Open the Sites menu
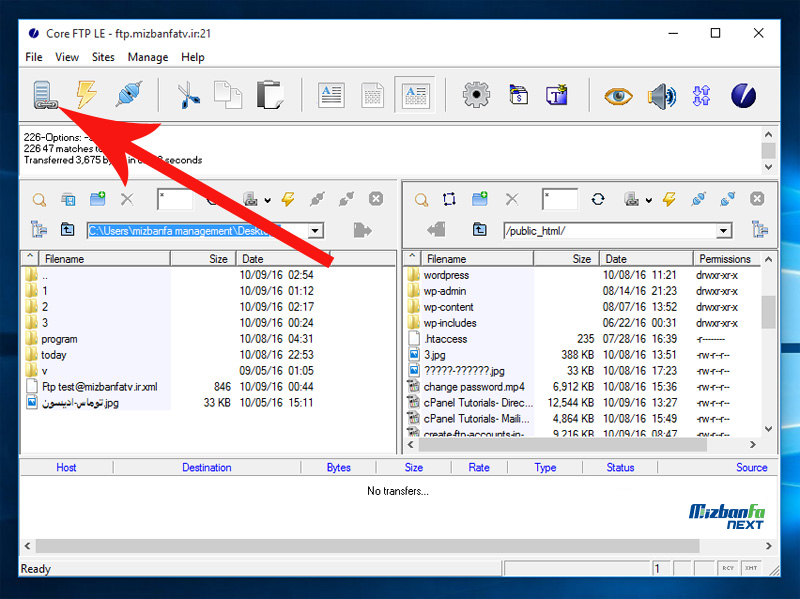Viewport: 800px width, 599px height. coord(103,57)
